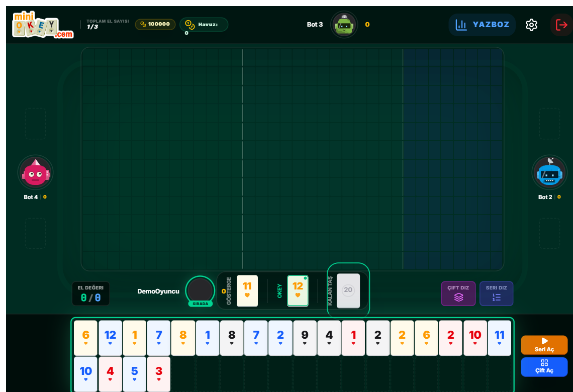Click the Seri Diz sort button
Screen dimensions: 573x392
[x=496, y=293]
